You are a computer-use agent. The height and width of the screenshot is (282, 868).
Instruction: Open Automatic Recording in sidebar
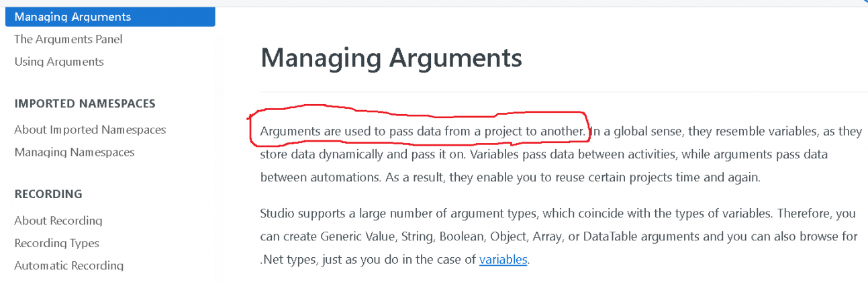click(68, 265)
